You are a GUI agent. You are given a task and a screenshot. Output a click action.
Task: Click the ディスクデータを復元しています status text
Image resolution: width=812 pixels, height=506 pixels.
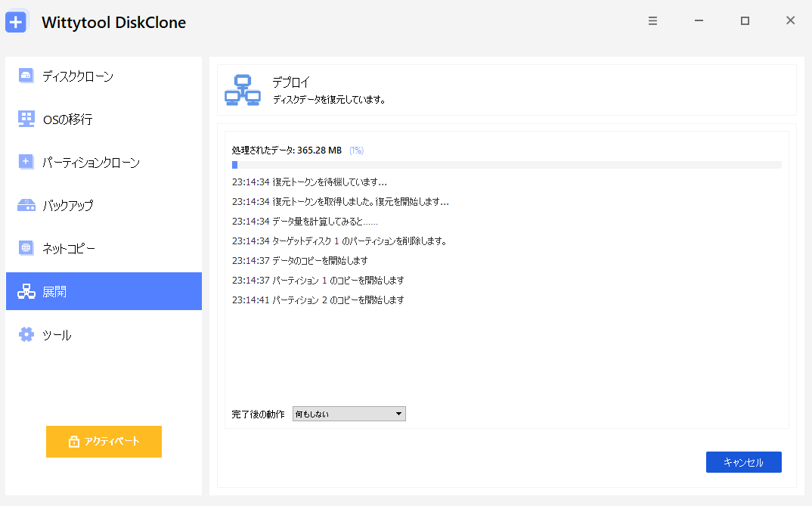click(329, 99)
